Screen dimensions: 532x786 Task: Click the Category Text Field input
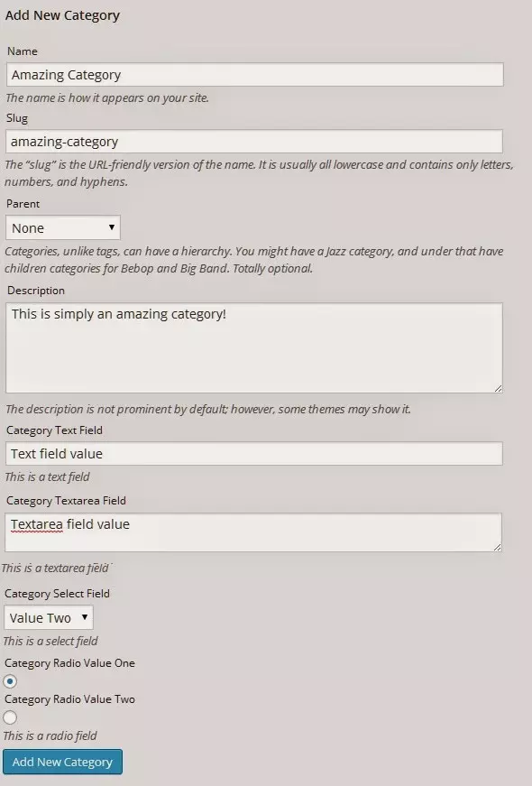(254, 453)
